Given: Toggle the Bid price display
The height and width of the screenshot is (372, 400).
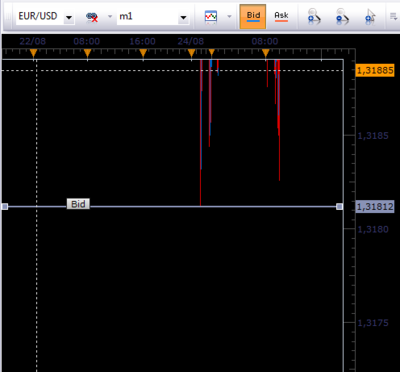Looking at the screenshot, I should [x=253, y=16].
